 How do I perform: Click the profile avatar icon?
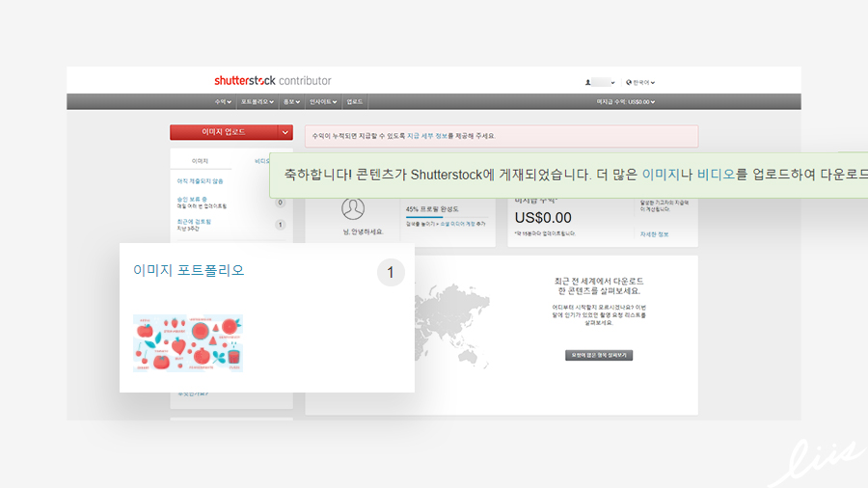coord(353,209)
